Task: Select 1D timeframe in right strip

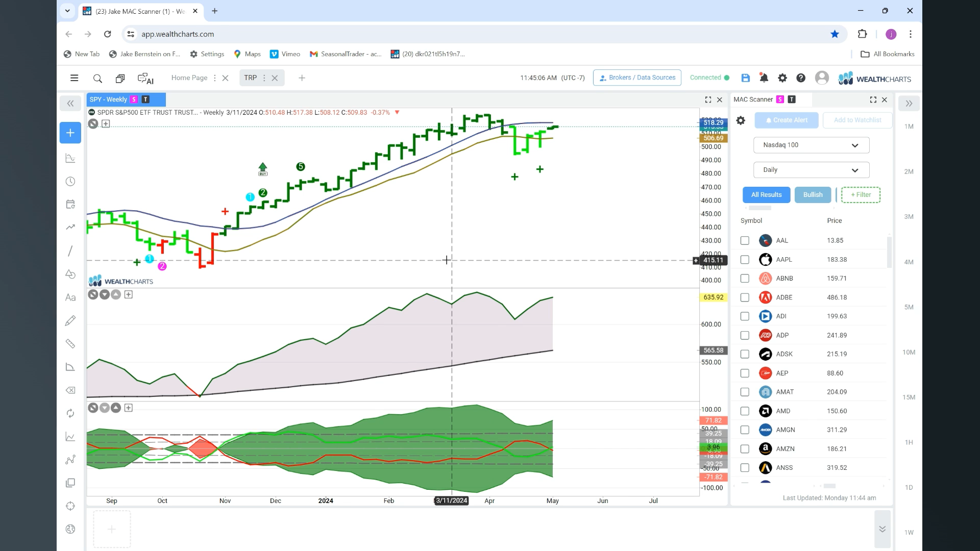Action: 909,488
